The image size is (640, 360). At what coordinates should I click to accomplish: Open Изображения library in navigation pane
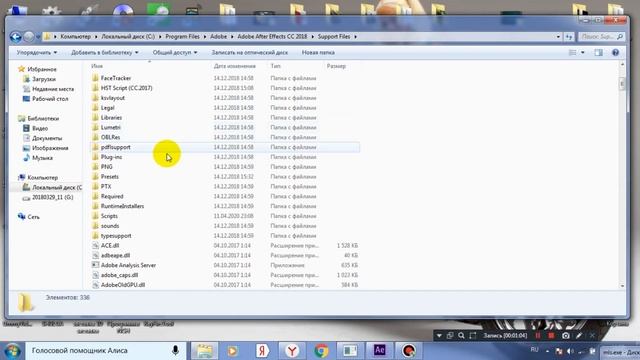50,148
